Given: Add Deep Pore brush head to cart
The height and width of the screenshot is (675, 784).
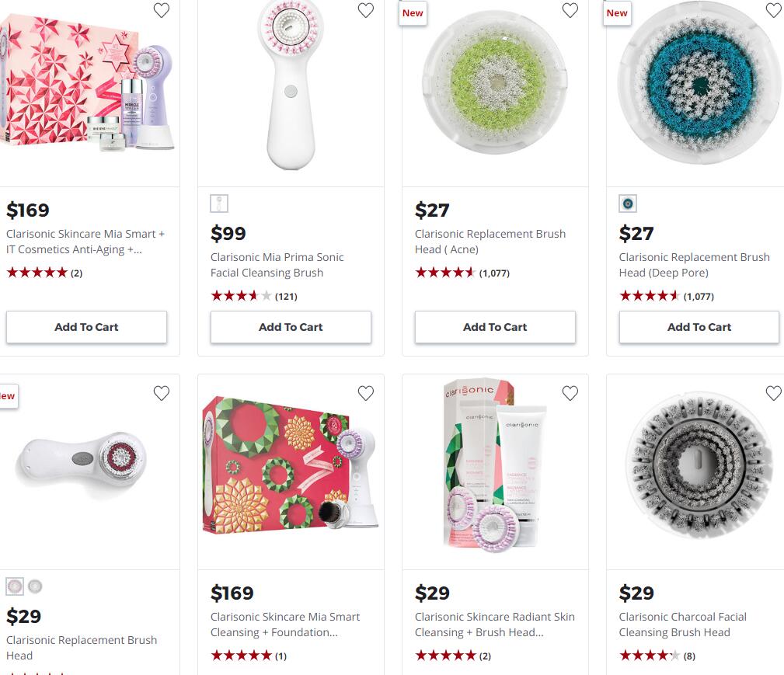Looking at the screenshot, I should pyautogui.click(x=699, y=327).
